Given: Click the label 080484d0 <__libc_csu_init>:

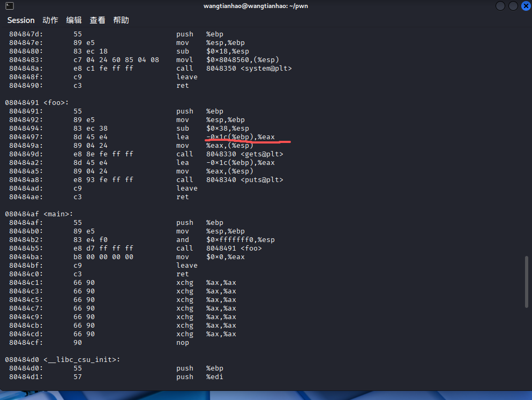Looking at the screenshot, I should (63, 360).
